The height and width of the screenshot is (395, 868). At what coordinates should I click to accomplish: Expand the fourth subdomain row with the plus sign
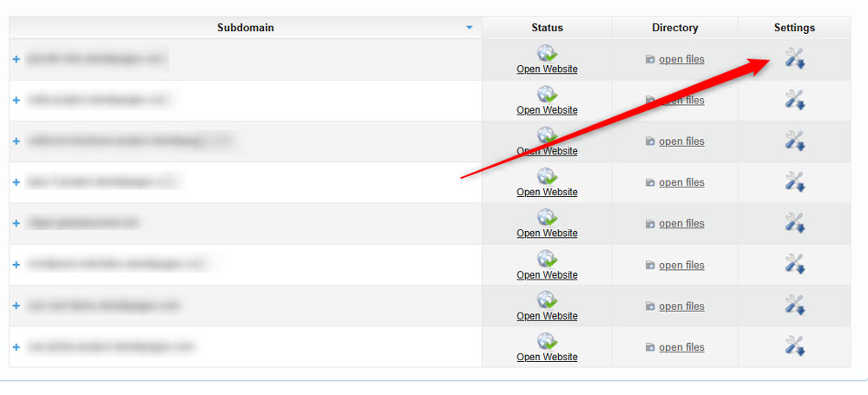[x=16, y=182]
